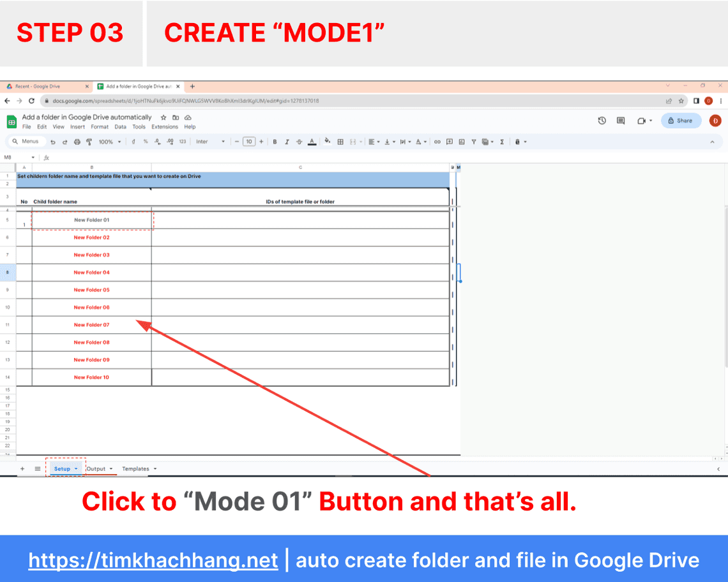Open the Functions sigma icon
Viewport: 728px width, 582px height.
pyautogui.click(x=502, y=141)
